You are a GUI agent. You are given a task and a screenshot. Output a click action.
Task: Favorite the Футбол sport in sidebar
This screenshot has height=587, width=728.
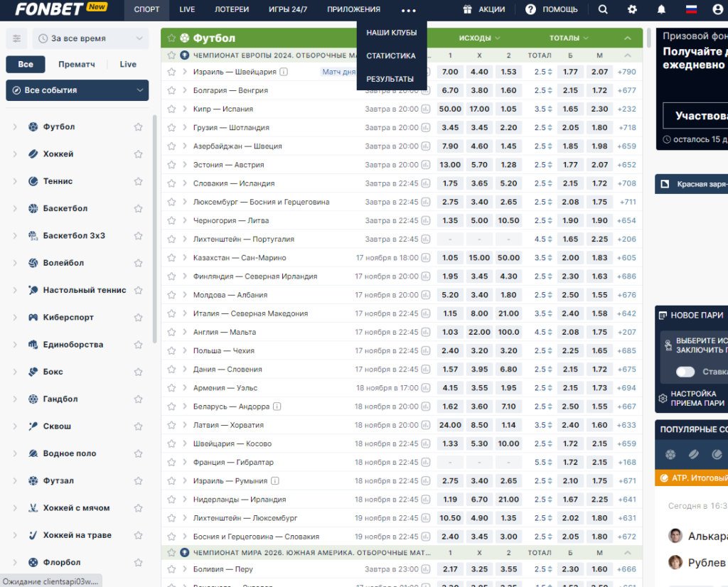pos(139,126)
